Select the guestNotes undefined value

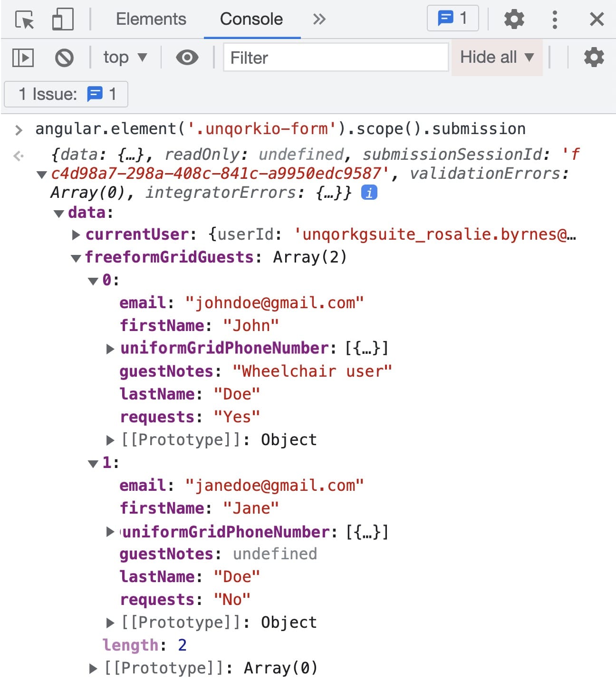tap(275, 554)
